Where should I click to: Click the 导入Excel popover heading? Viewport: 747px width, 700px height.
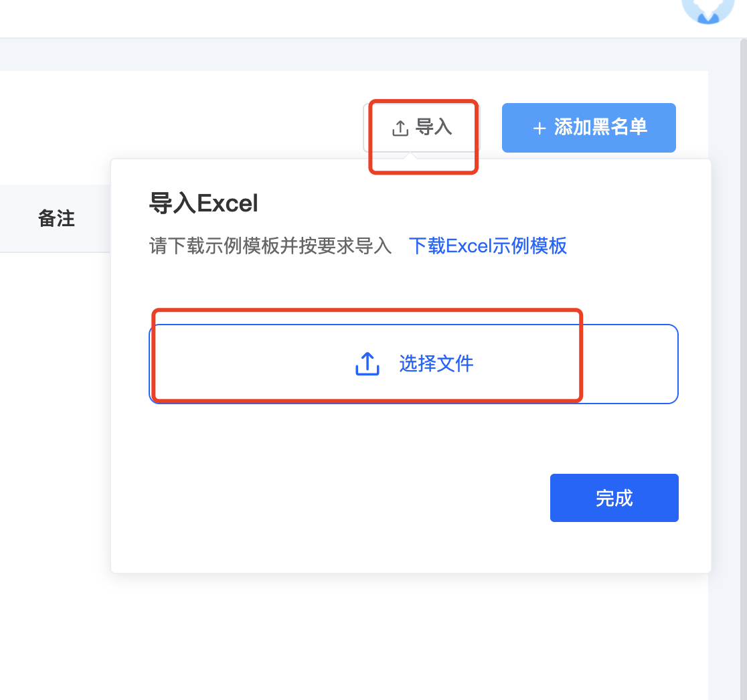pyautogui.click(x=203, y=203)
